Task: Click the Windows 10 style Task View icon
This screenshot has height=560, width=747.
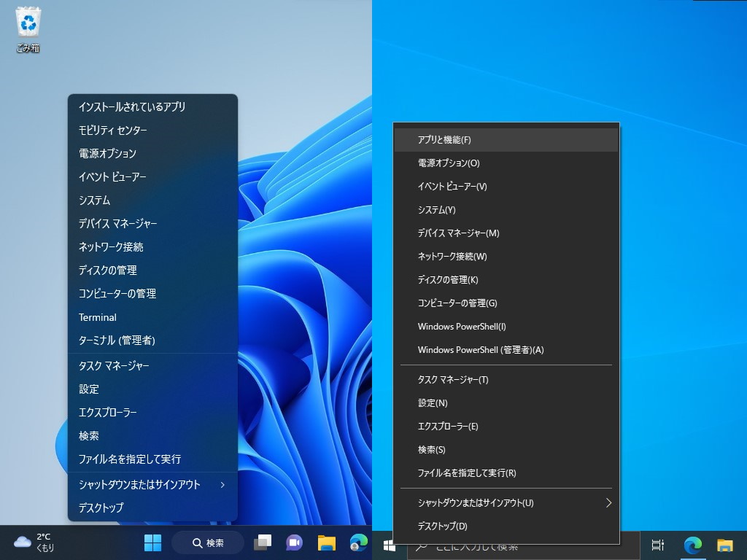Action: click(657, 545)
